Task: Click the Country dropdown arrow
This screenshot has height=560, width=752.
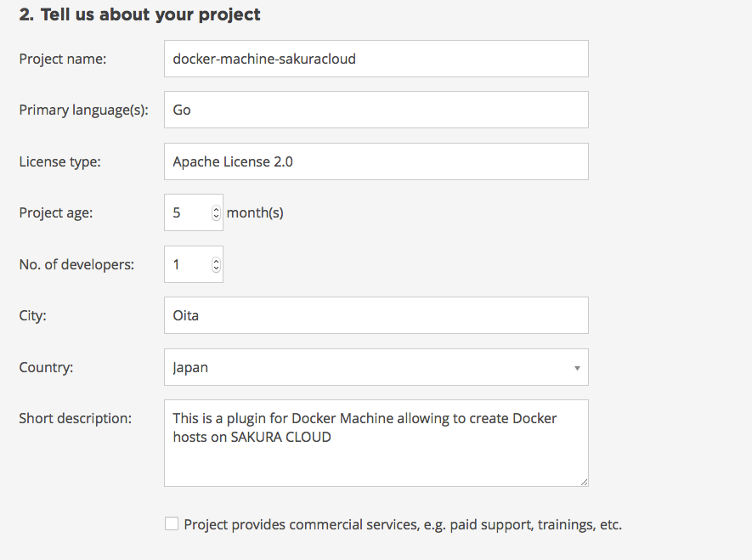Action: tap(577, 368)
